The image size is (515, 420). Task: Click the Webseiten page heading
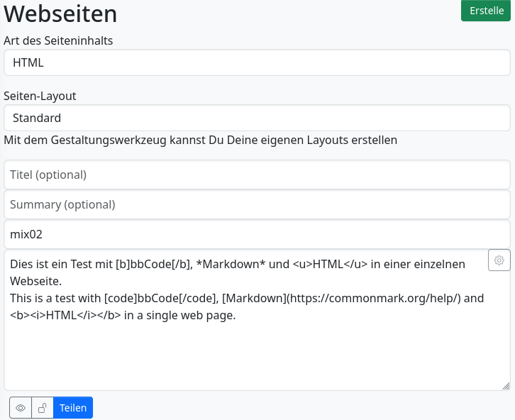tap(61, 13)
